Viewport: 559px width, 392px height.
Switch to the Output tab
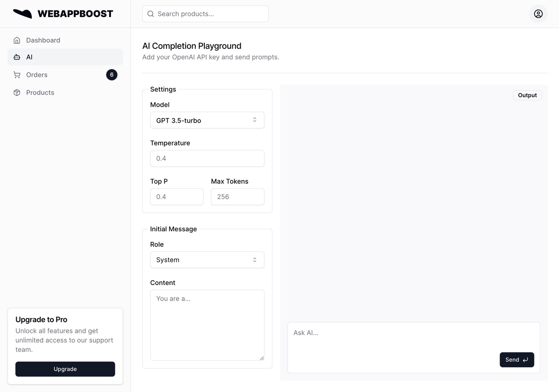coord(527,95)
